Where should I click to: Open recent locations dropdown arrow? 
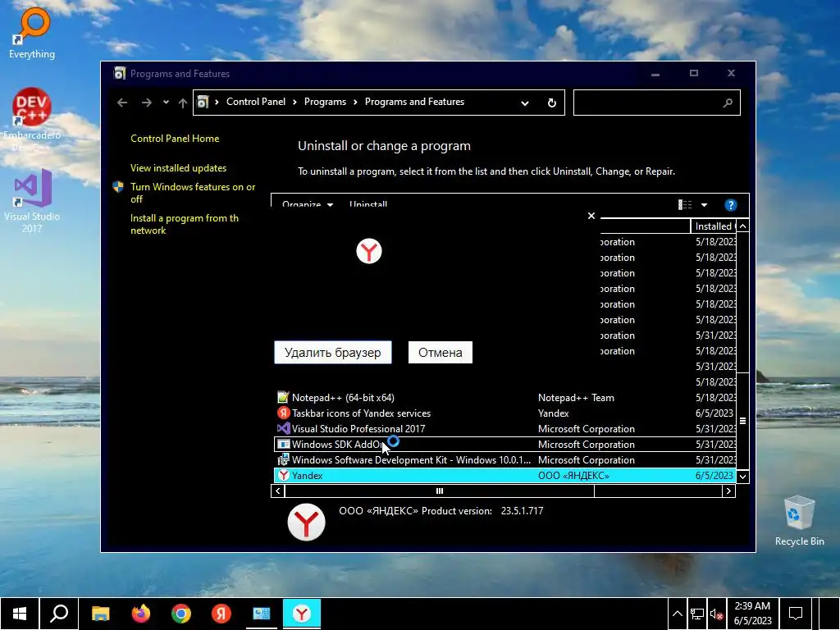click(x=166, y=103)
